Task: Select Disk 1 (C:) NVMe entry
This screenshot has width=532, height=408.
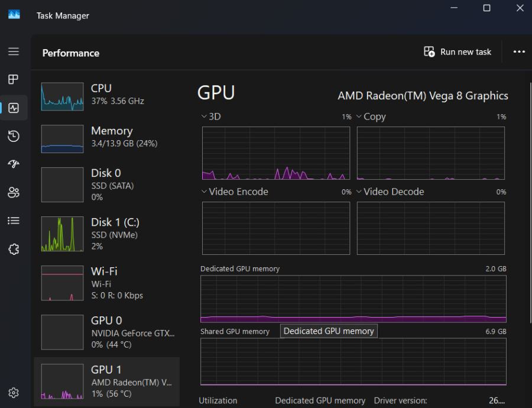Action: (106, 234)
